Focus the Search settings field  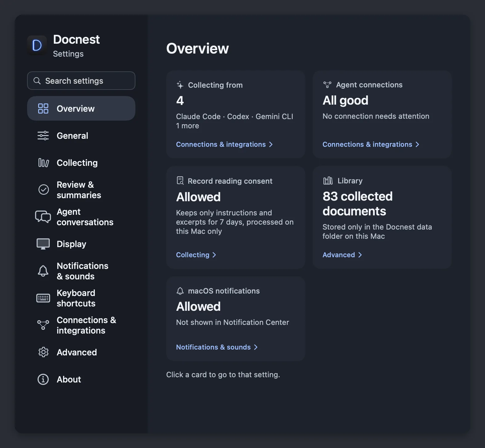[81, 81]
